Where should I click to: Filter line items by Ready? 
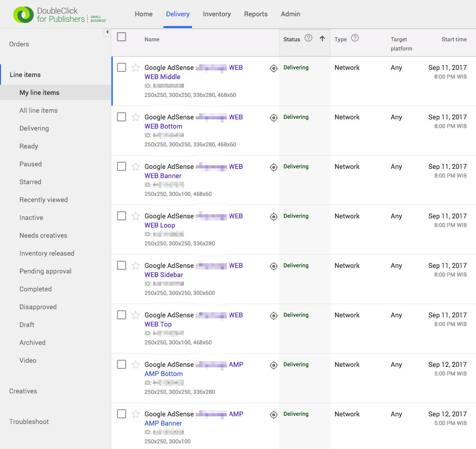(29, 146)
